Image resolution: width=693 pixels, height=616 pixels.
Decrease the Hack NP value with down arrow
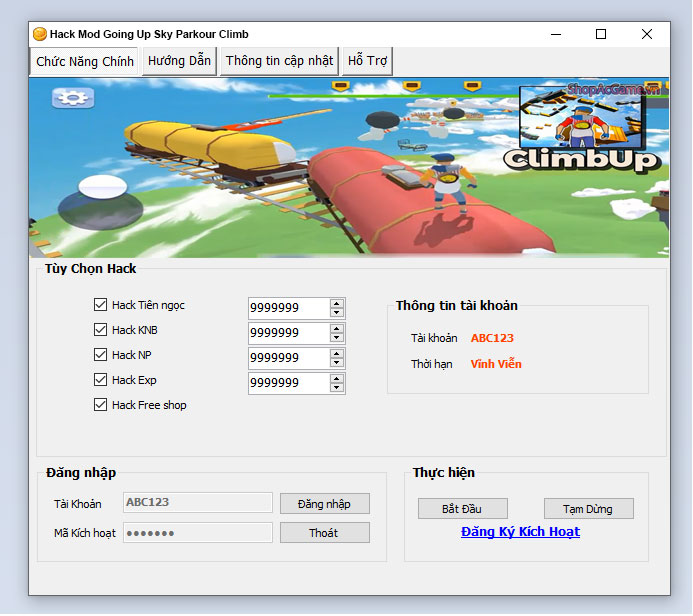pyautogui.click(x=337, y=363)
